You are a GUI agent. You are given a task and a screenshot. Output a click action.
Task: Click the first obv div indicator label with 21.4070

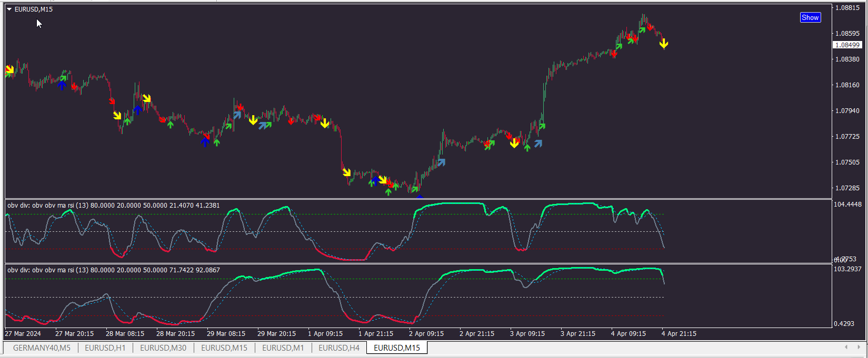tap(114, 206)
